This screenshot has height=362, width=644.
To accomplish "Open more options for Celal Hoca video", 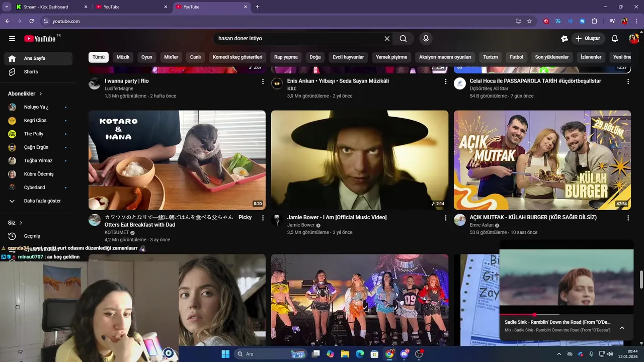I will tap(628, 81).
